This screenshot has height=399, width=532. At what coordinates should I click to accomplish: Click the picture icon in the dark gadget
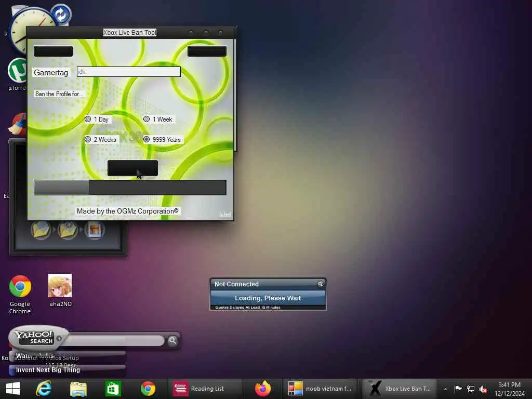[95, 230]
